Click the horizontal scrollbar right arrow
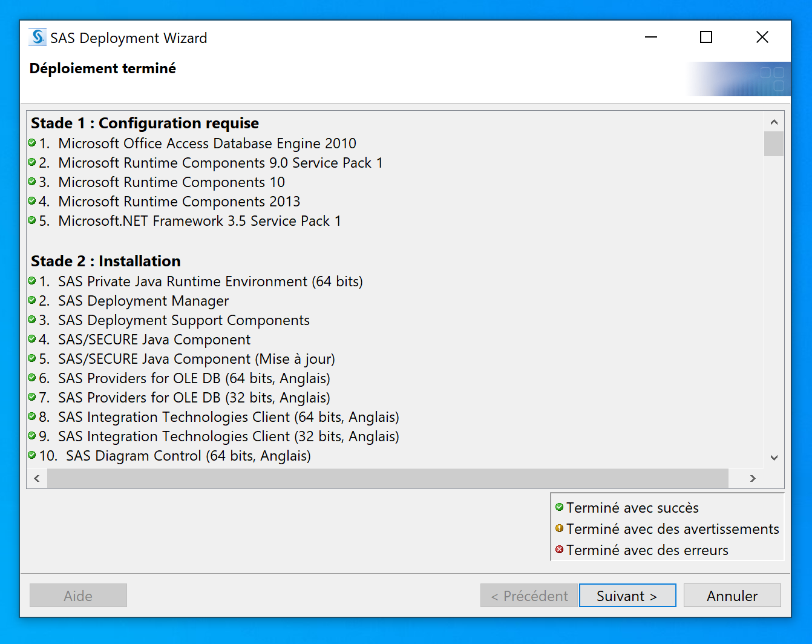This screenshot has height=644, width=812. click(753, 478)
